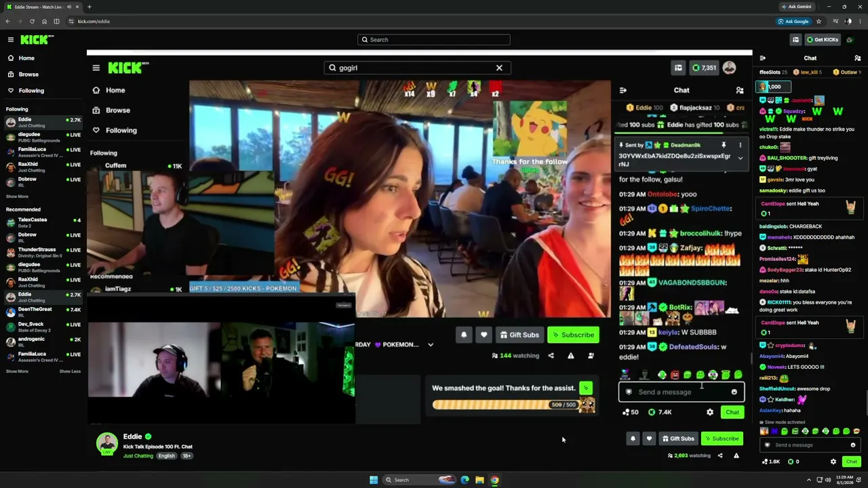
Task: Open Following in the Kick sidebar
Action: click(31, 90)
